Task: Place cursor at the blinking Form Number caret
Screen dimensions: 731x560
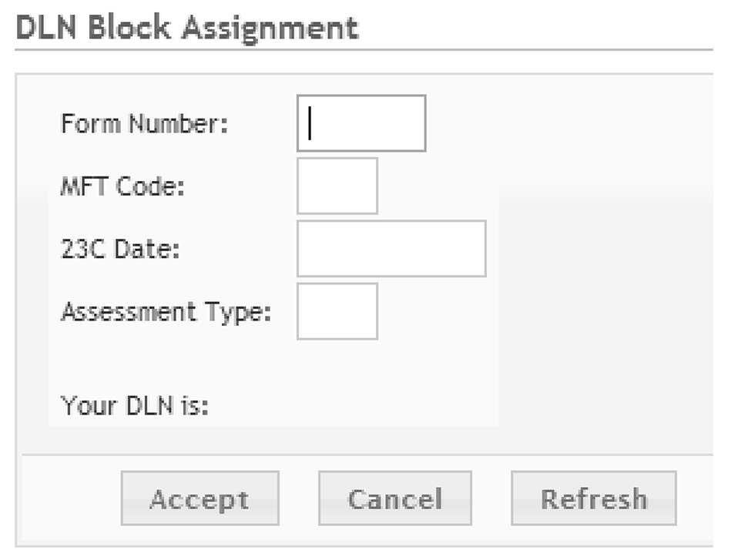Action: (310, 123)
